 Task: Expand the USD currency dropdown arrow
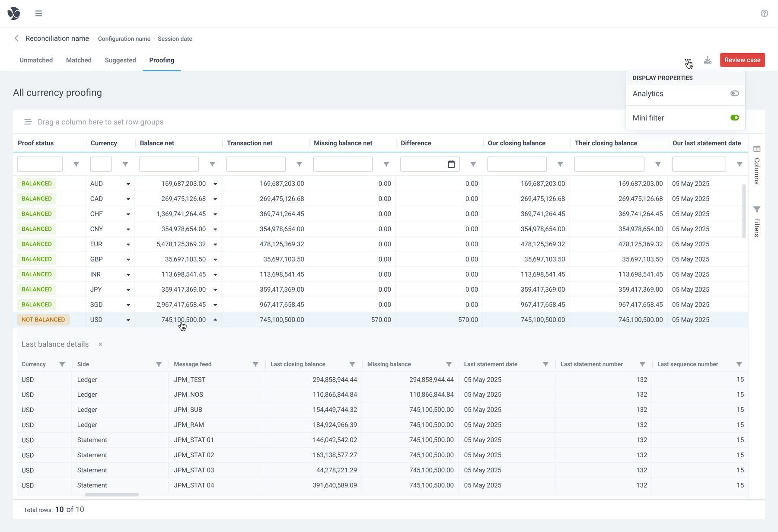coord(128,320)
